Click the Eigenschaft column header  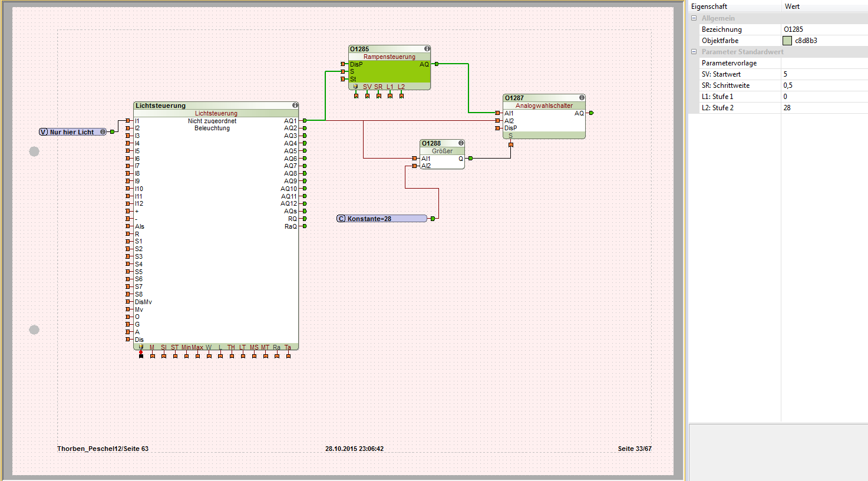(734, 6)
